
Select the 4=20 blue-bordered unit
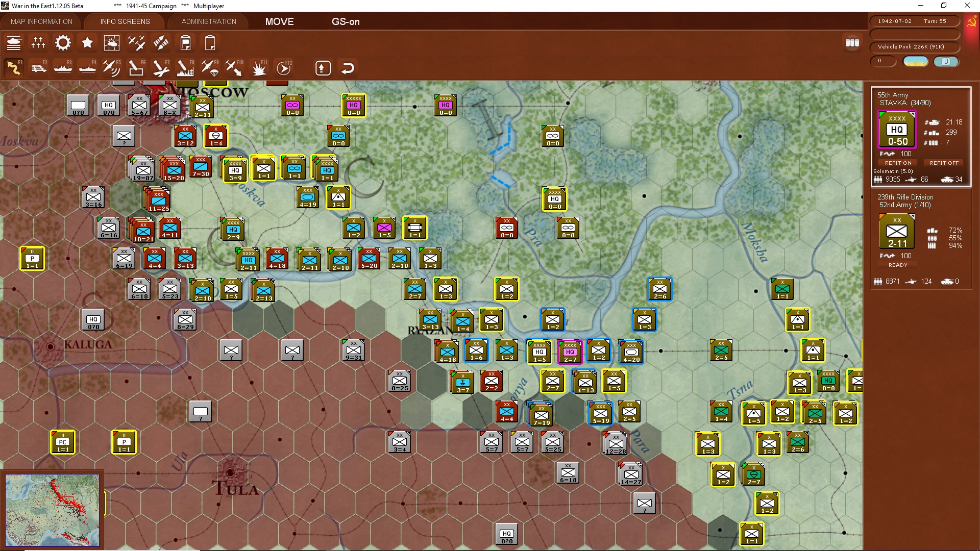click(631, 352)
